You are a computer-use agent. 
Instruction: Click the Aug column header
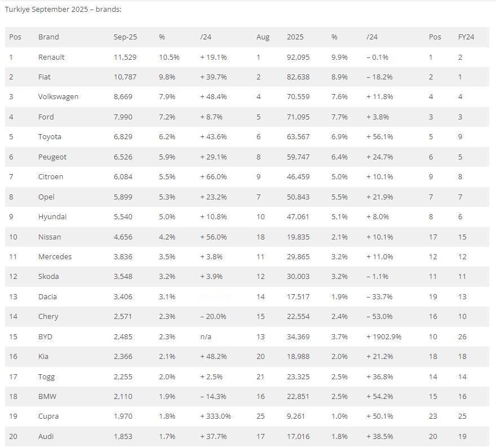(x=263, y=37)
